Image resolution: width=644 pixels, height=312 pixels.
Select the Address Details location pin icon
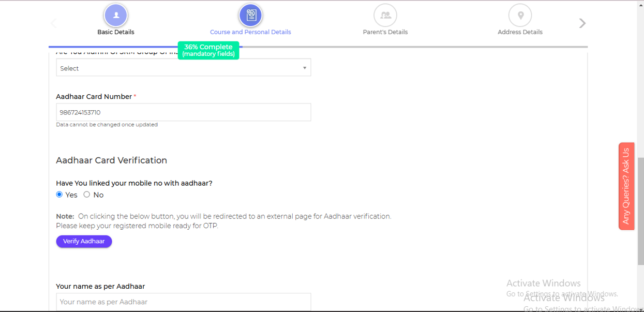point(520,16)
